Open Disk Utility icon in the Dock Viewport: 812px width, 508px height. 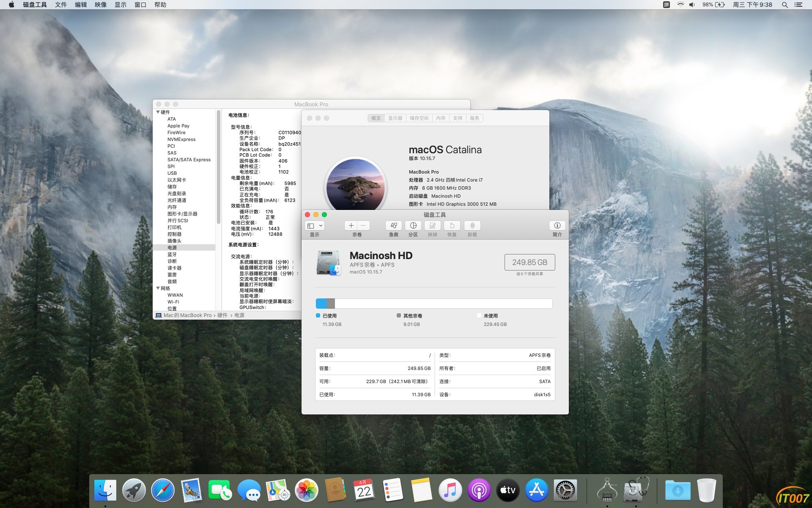click(636, 491)
